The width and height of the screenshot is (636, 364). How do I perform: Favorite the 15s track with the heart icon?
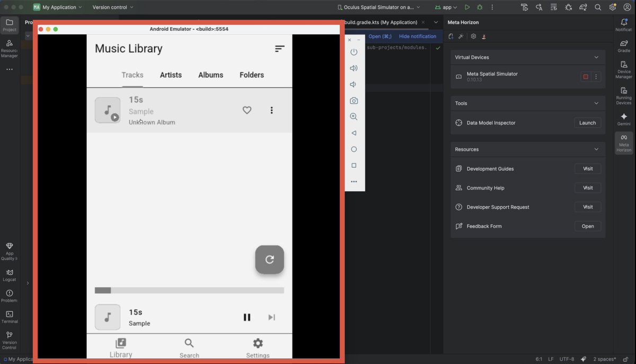247,110
